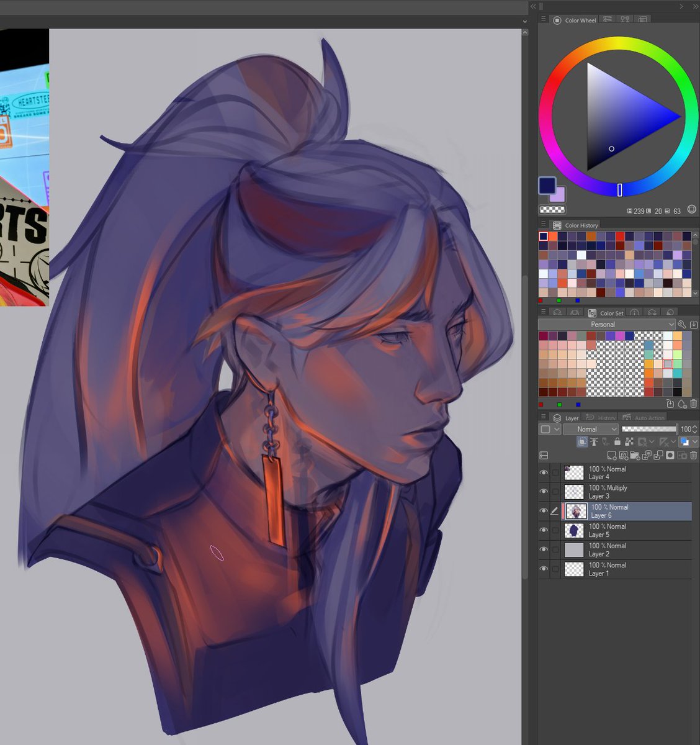Click the layer opacity slider

649,429
